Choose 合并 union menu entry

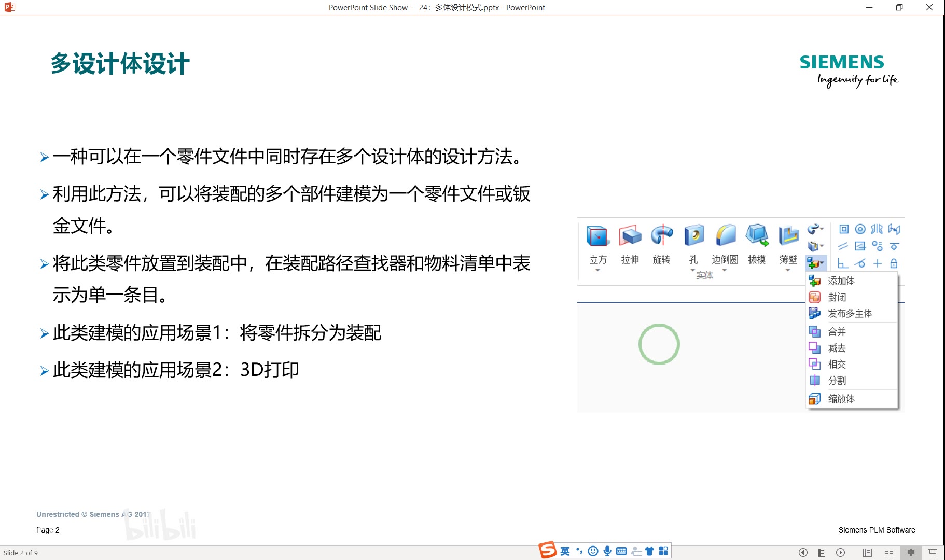point(852,332)
